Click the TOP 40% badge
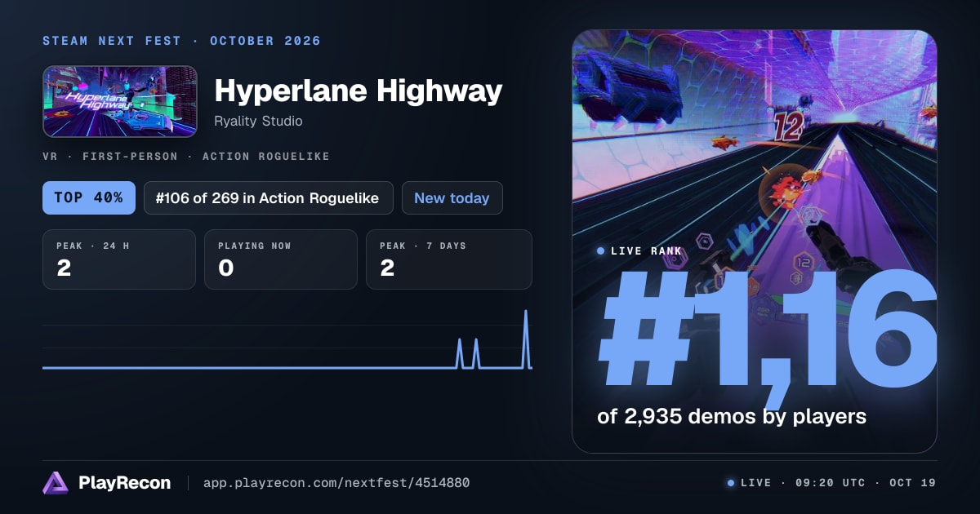 pyautogui.click(x=89, y=197)
